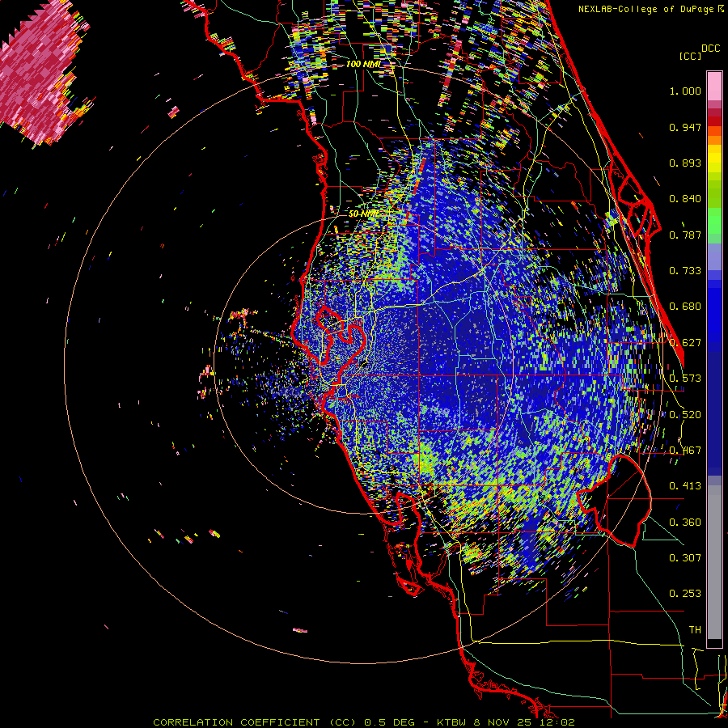Click the 0.840 scale value
This screenshot has height=728, width=728.
685,199
